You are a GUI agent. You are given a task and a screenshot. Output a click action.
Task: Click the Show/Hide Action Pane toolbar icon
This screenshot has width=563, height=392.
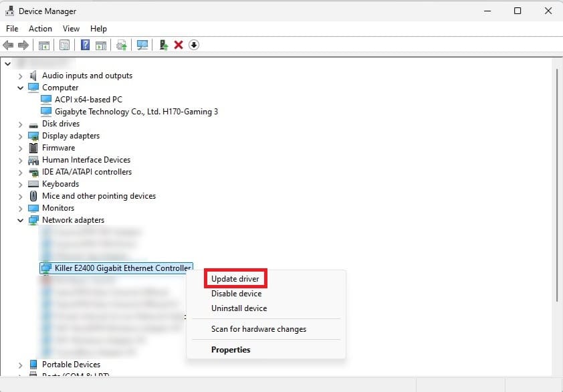coord(101,45)
